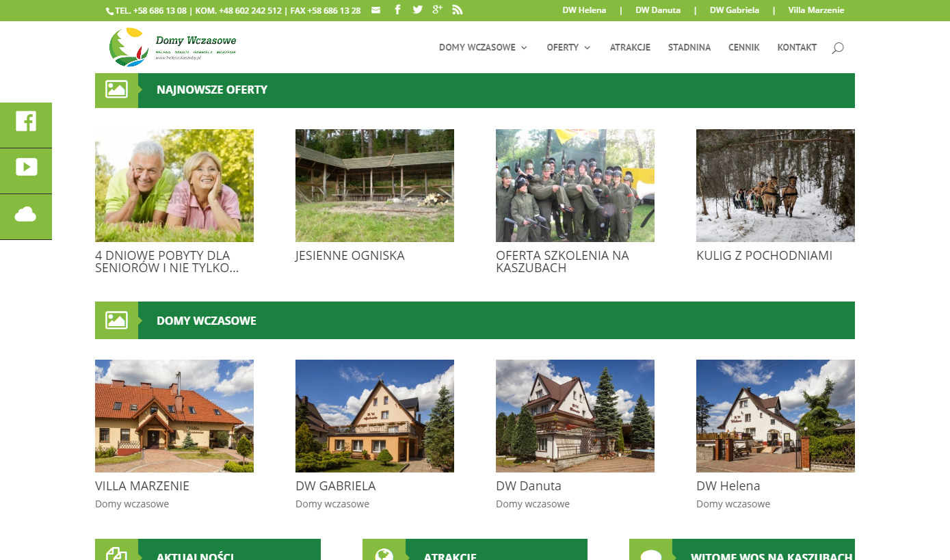
Task: Click the DW Gabriela house photo
Action: pos(374,416)
